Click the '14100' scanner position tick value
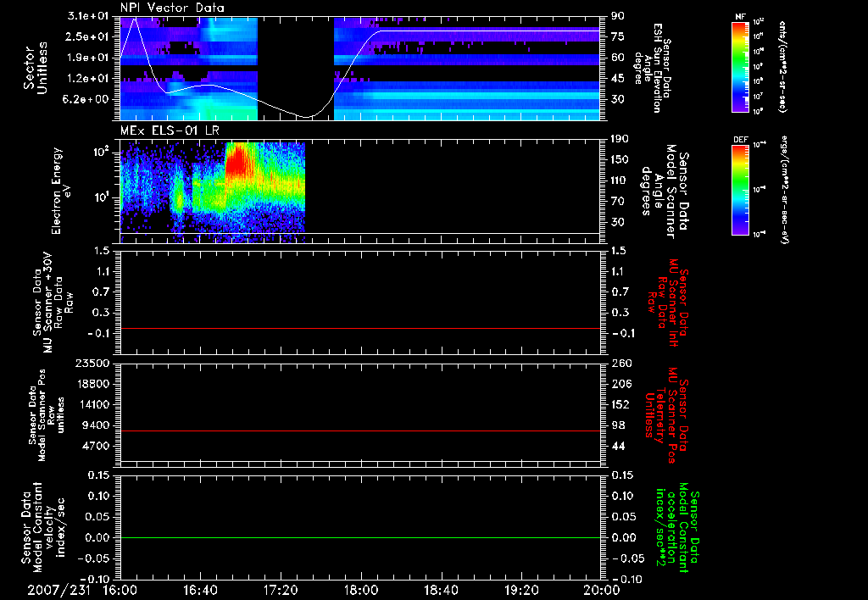 coord(93,404)
